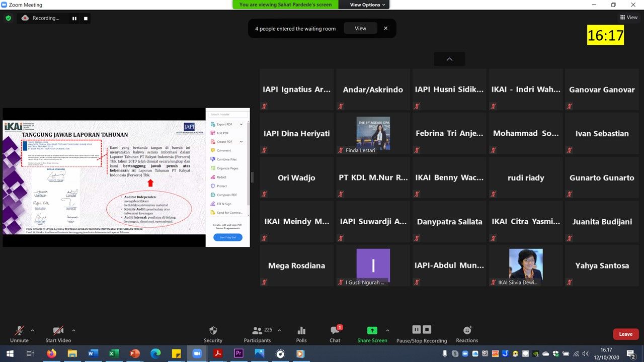644x362 pixels.
Task: Click the up arrow above participant gallery
Action: [449, 59]
